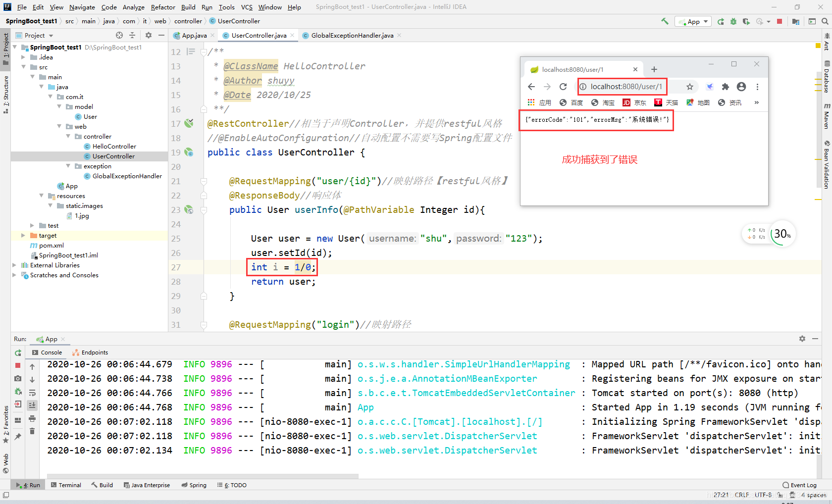
Task: Switch to GlobalExceptionHandler.java tab
Action: point(352,35)
